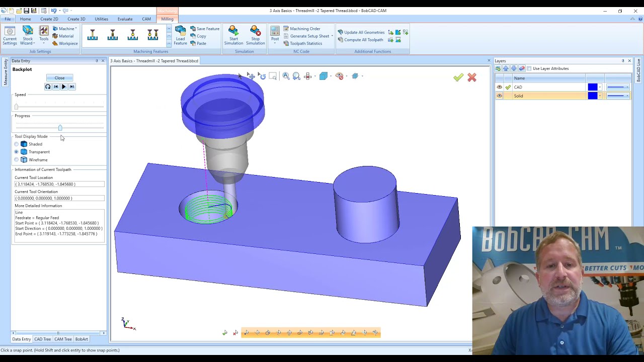This screenshot has width=644, height=362.
Task: Expand the Post dropdown arrow
Action: click(x=275, y=43)
